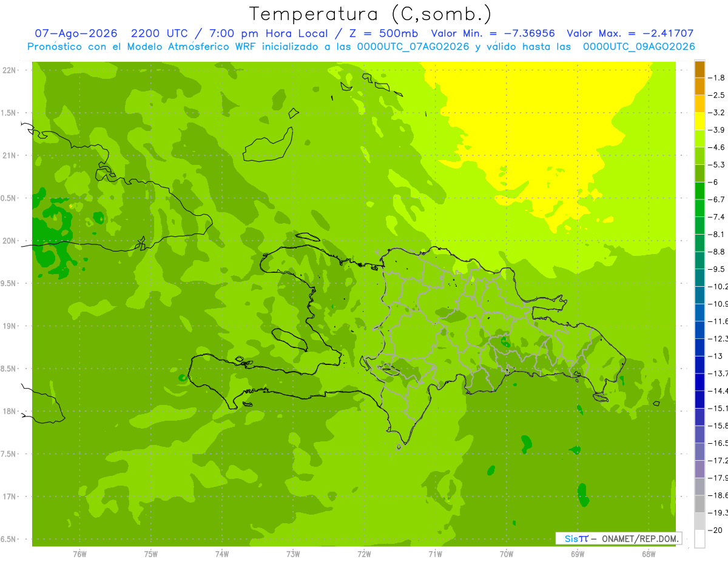
Task: Click the '-7.4' colorbar value
Action: coord(716,217)
